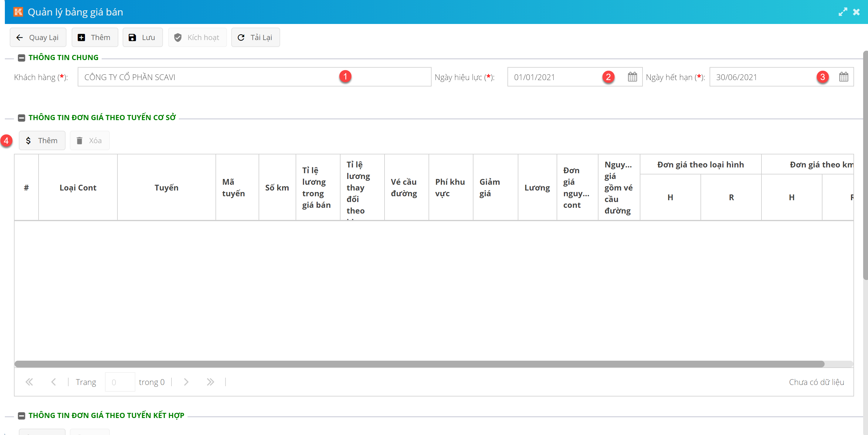Click the top Thêm add button
The width and height of the screenshot is (868, 435).
[x=94, y=37]
